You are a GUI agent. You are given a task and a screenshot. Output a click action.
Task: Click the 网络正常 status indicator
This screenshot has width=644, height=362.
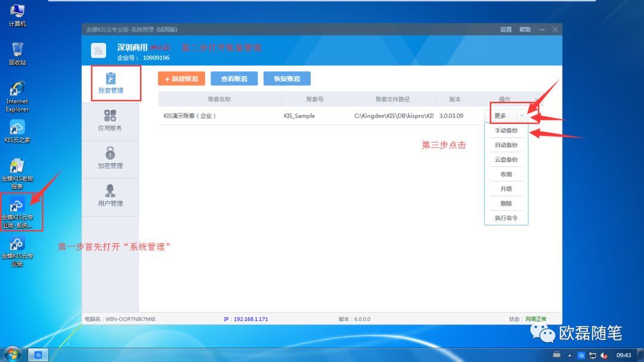coord(535,319)
